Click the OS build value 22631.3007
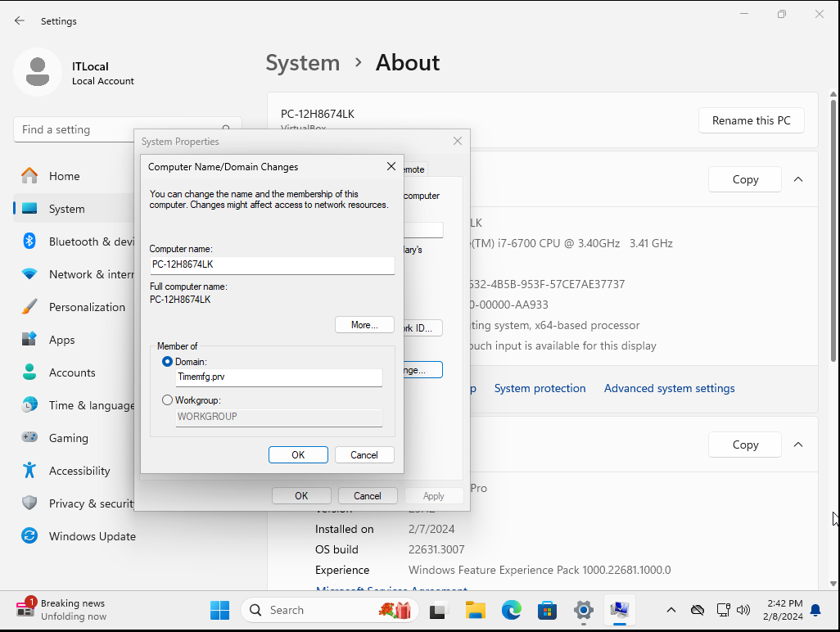The image size is (840, 632). [436, 549]
